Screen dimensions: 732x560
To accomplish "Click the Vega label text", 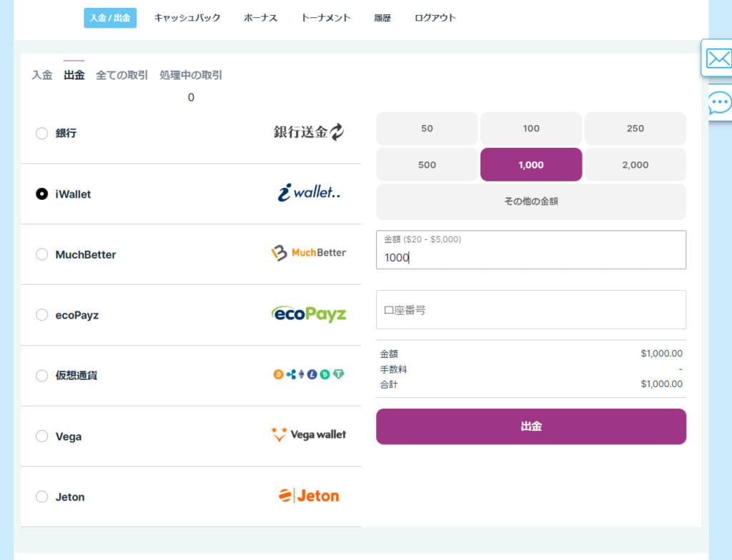I will click(x=68, y=437).
